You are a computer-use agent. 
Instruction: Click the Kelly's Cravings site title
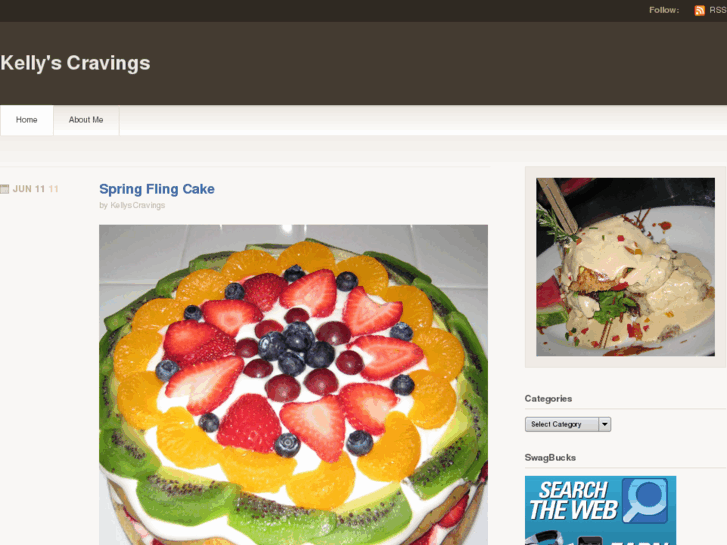tap(75, 63)
